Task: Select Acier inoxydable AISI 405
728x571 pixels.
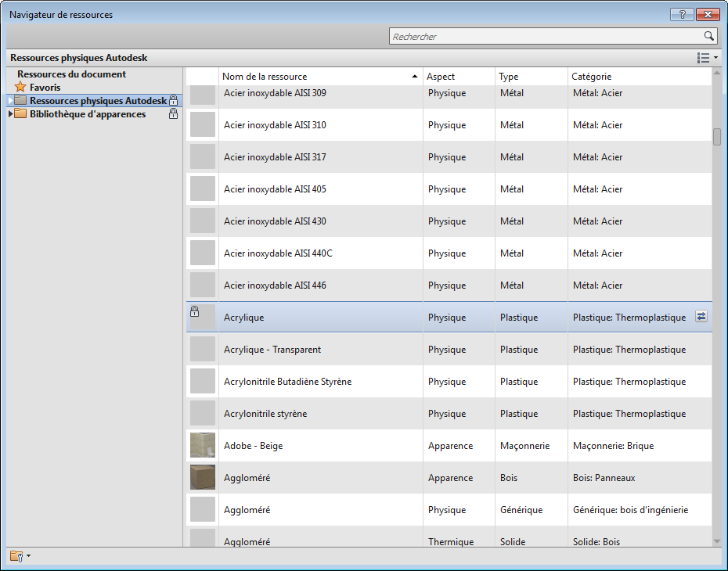Action: [x=275, y=189]
